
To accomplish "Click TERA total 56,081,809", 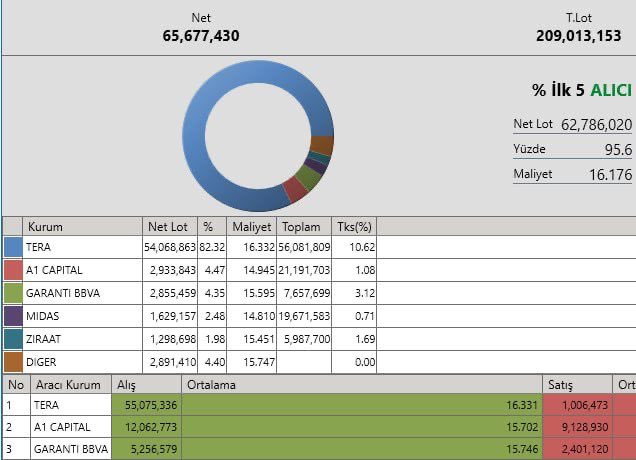I will (x=304, y=247).
